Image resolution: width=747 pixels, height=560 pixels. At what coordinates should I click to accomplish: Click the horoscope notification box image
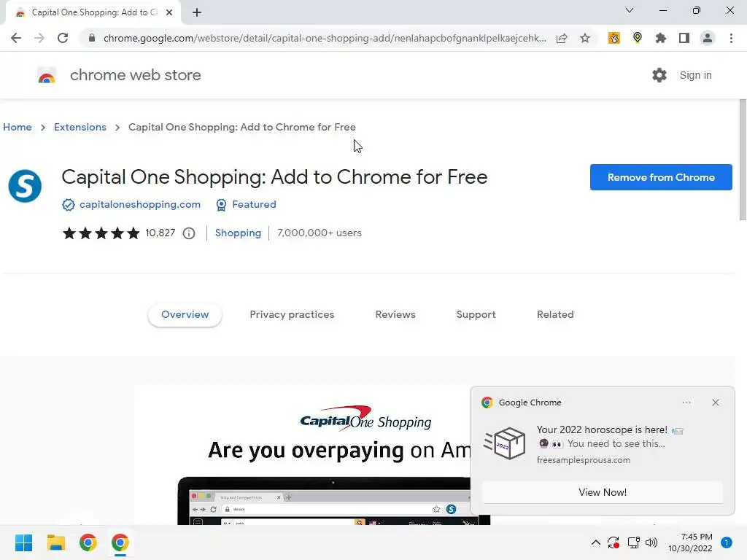tap(505, 443)
